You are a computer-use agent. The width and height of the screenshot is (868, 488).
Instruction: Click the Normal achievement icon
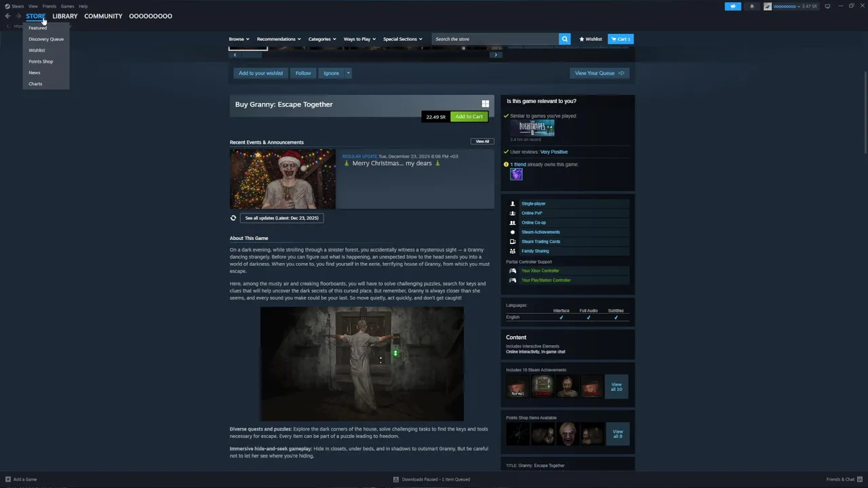(x=517, y=386)
